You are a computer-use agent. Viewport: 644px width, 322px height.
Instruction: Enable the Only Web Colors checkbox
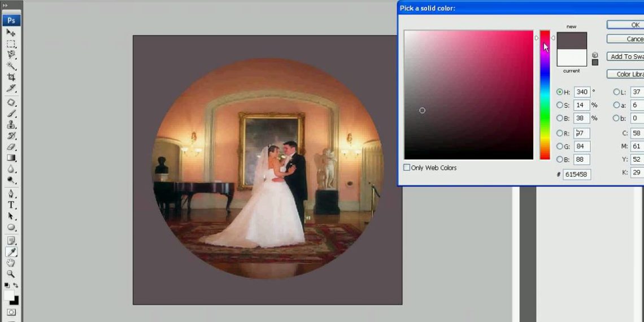pyautogui.click(x=407, y=168)
